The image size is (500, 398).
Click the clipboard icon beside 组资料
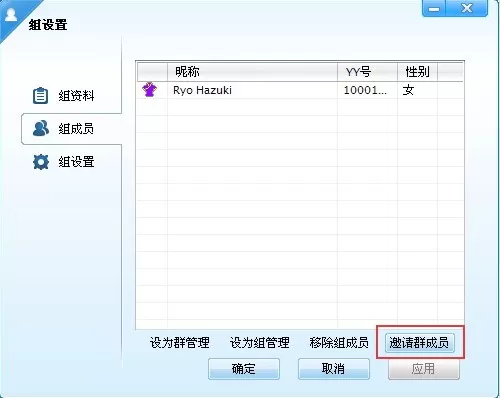tap(41, 96)
